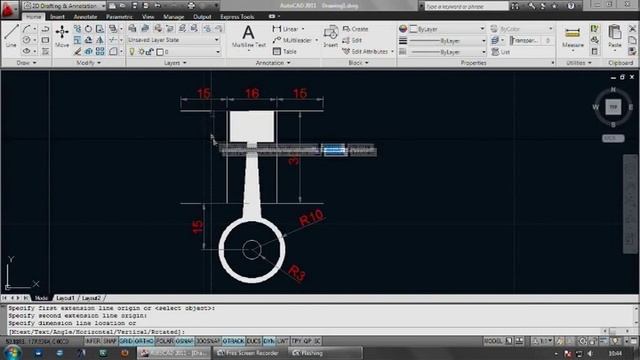Screen dimensions: 640x360
Task: Toggle SNAP mode in status bar
Action: click(110, 341)
